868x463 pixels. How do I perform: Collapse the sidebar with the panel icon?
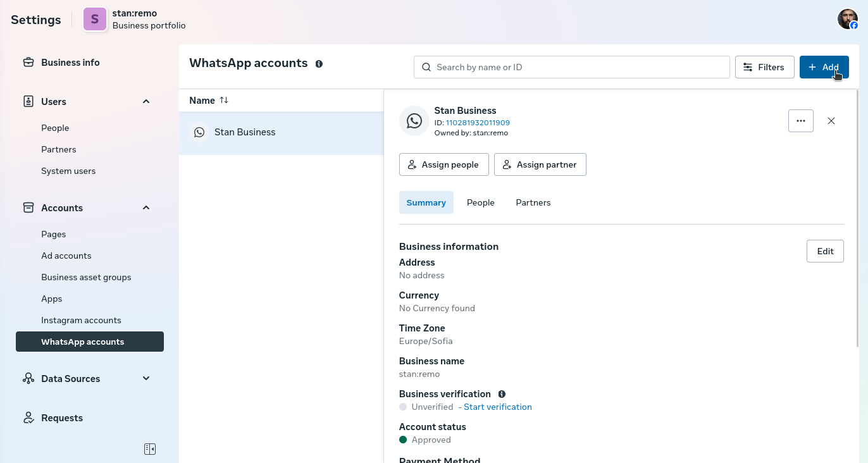pyautogui.click(x=150, y=449)
